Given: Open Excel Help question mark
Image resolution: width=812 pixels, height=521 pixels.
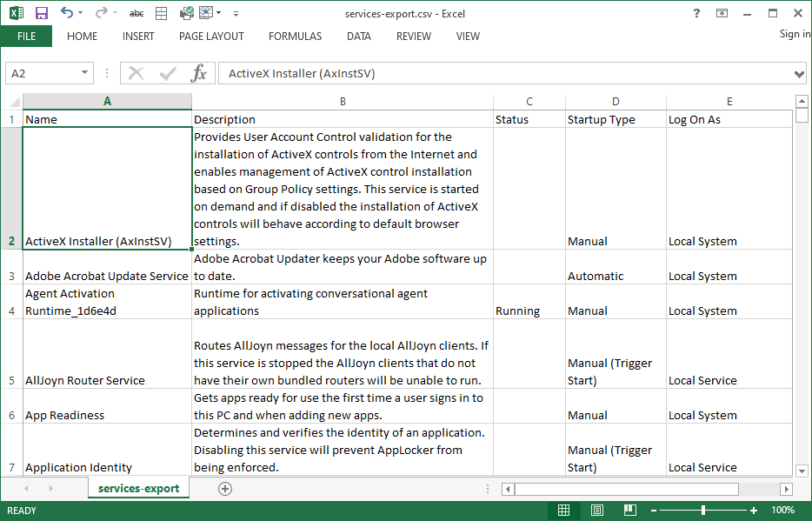Looking at the screenshot, I should coord(696,13).
